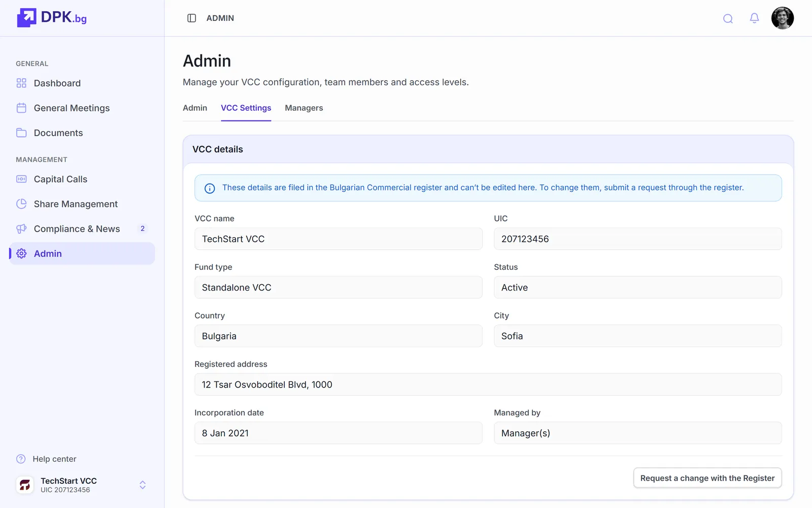Open search via magnifier icon
Viewport: 812px width, 508px height.
728,18
